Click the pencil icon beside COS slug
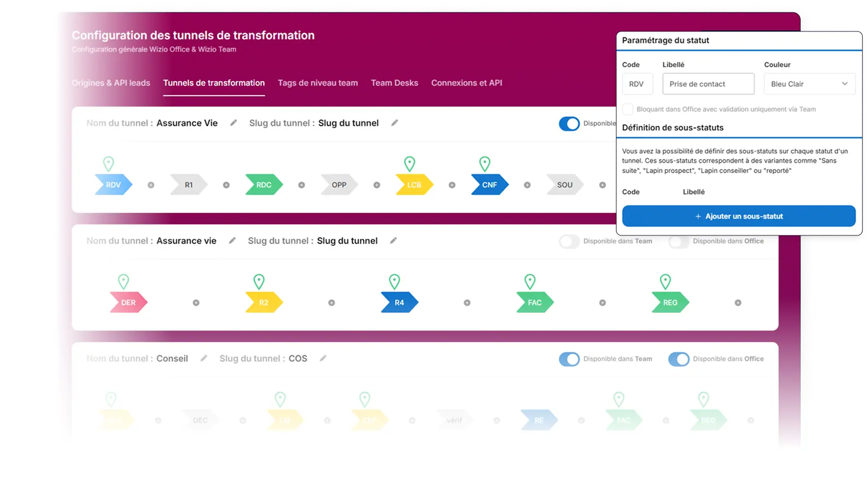This screenshot has width=868, height=484. pyautogui.click(x=323, y=359)
